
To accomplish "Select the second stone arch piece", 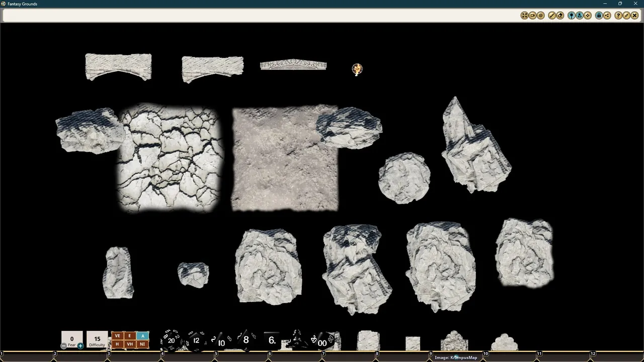I will point(212,69).
